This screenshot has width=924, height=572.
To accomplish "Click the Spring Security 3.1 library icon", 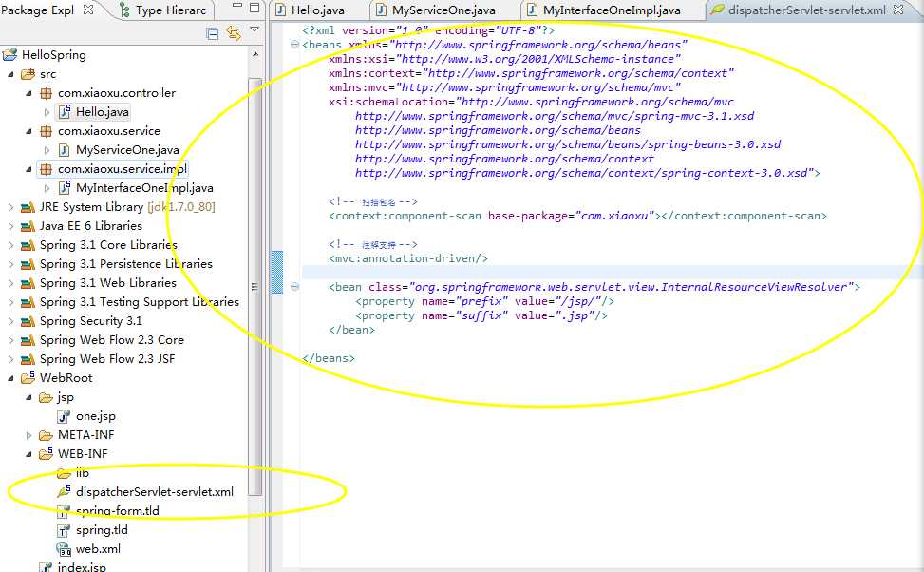I will pos(28,321).
